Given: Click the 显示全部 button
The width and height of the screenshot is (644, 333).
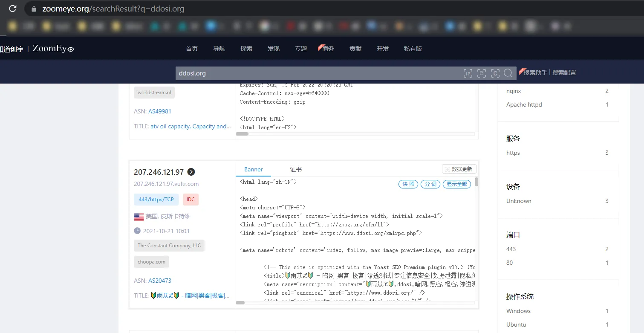Looking at the screenshot, I should coord(457,184).
